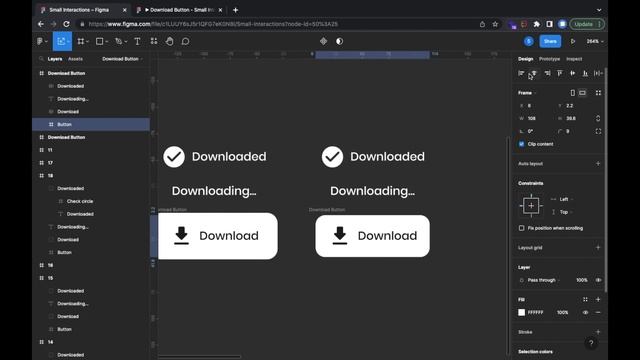The height and width of the screenshot is (360, 640).
Task: Click the layer opacity 100% value
Action: tap(582, 280)
